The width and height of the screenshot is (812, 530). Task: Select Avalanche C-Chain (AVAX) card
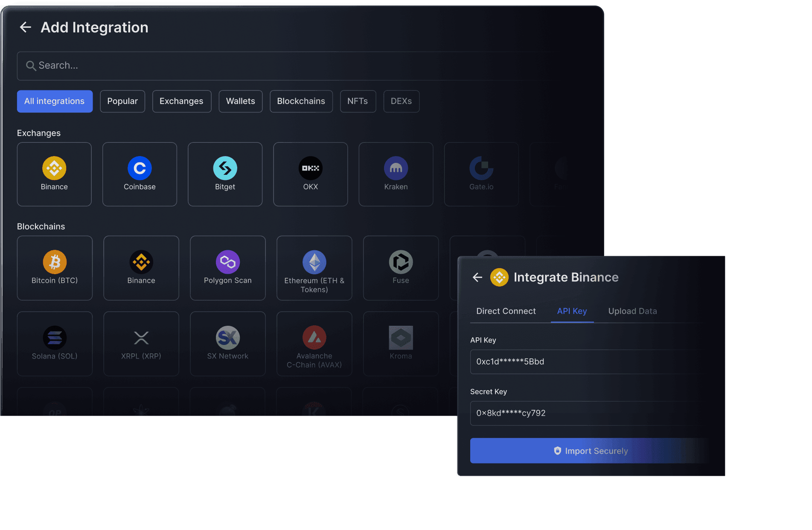[x=314, y=344]
